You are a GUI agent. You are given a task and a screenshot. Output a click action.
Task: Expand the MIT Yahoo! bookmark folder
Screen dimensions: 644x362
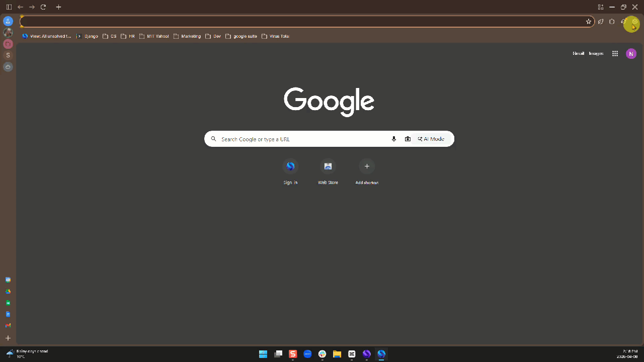pyautogui.click(x=154, y=36)
